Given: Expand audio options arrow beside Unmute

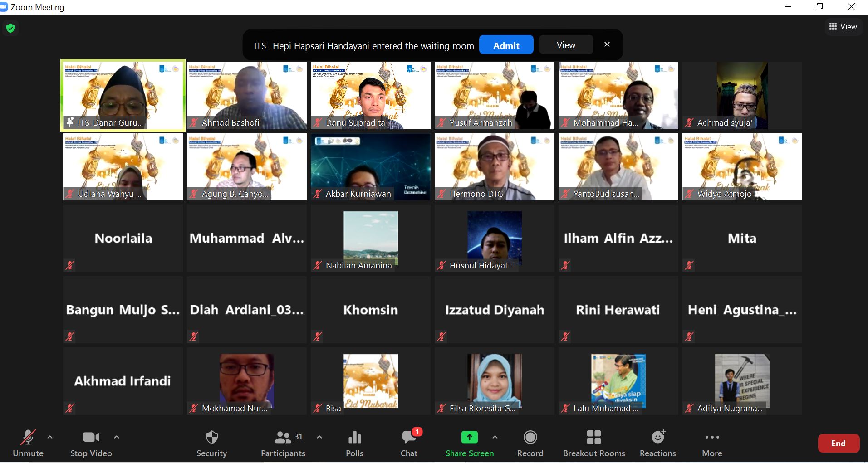Looking at the screenshot, I should 50,437.
